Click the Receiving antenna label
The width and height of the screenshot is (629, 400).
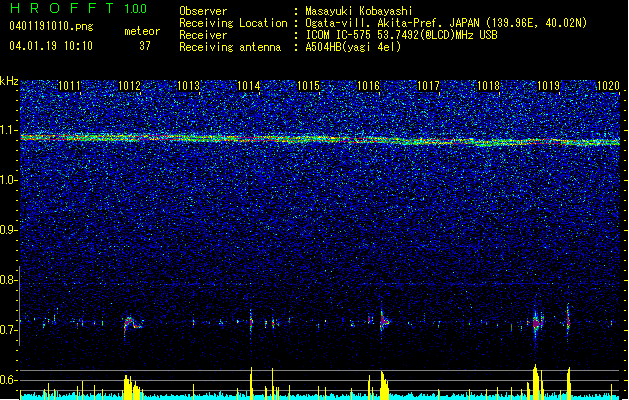pyautogui.click(x=230, y=47)
